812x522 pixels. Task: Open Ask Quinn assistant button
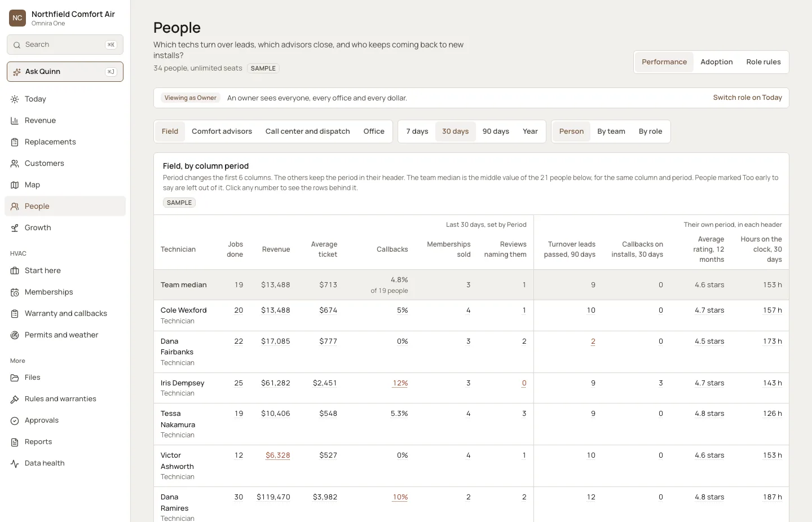coord(65,72)
